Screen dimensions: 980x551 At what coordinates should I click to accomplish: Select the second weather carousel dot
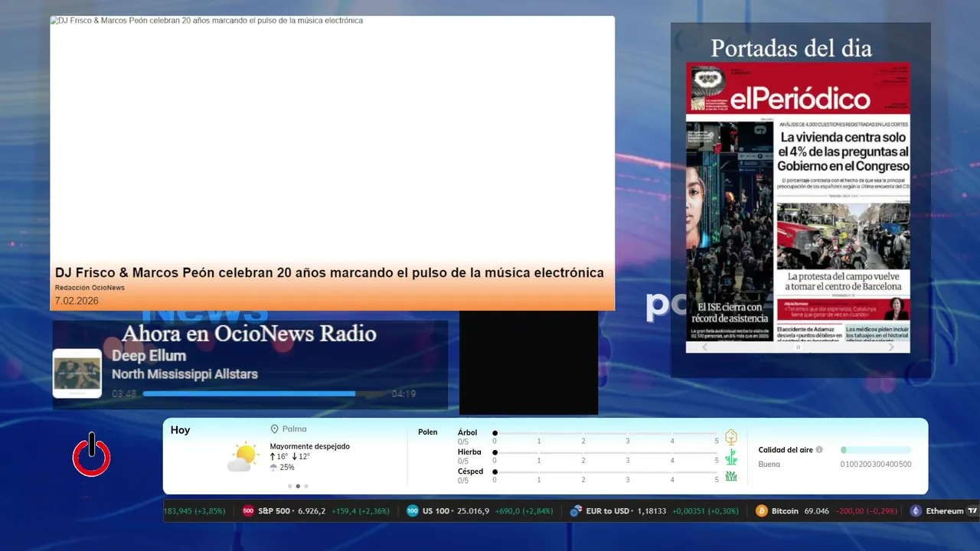click(x=298, y=486)
